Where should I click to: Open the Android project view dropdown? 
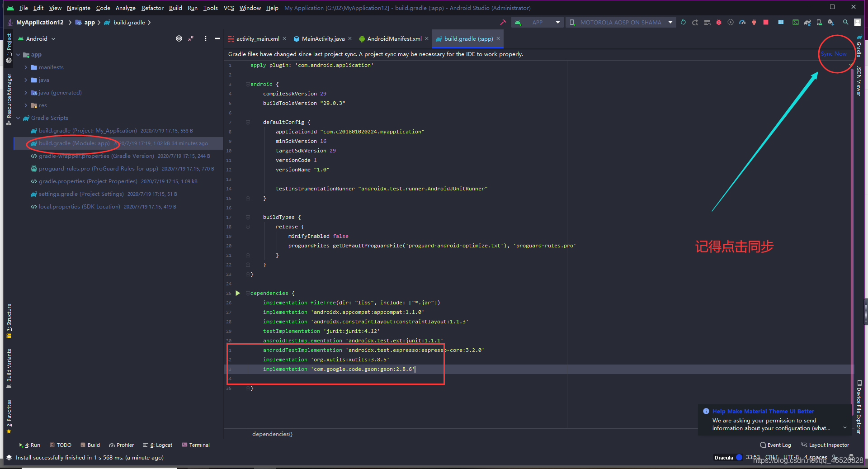tap(36, 38)
